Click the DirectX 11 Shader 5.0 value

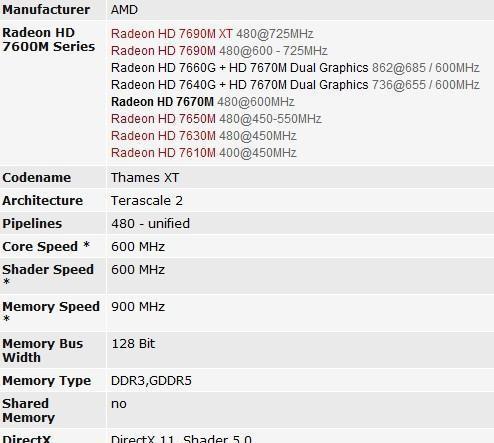tap(181, 438)
